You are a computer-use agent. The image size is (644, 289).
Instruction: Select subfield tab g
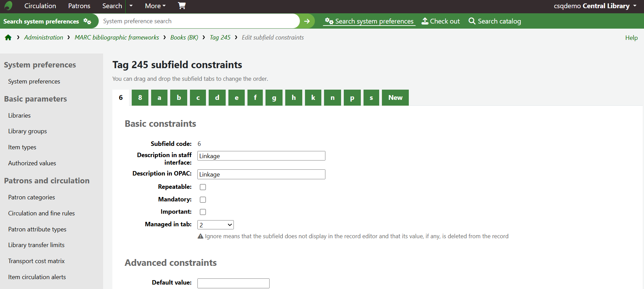(274, 98)
